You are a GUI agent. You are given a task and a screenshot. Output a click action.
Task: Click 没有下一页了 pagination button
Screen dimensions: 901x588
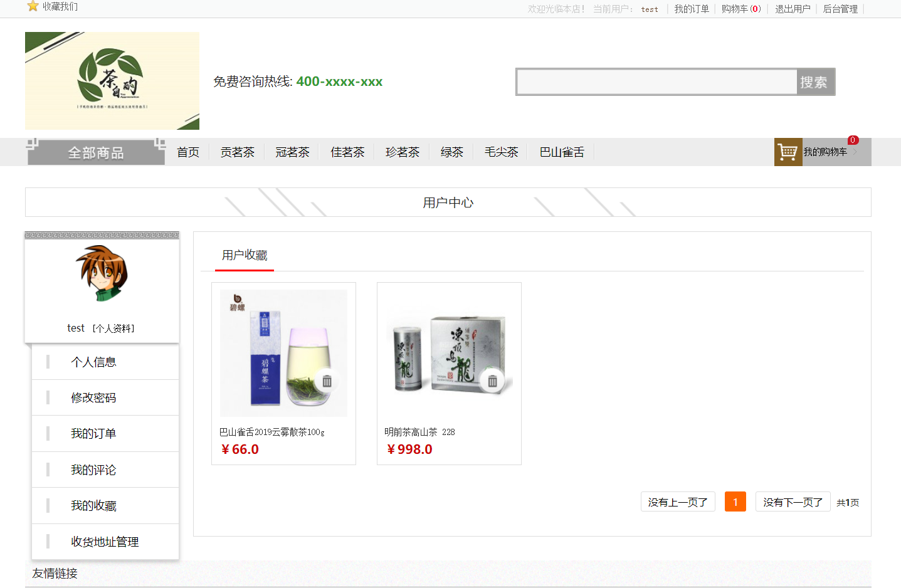[x=793, y=501]
